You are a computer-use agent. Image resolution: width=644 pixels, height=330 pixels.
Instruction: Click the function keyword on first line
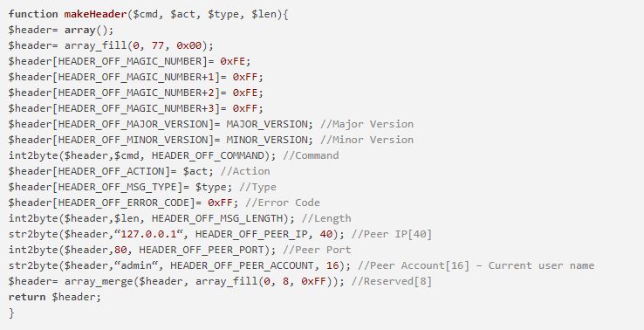point(33,14)
